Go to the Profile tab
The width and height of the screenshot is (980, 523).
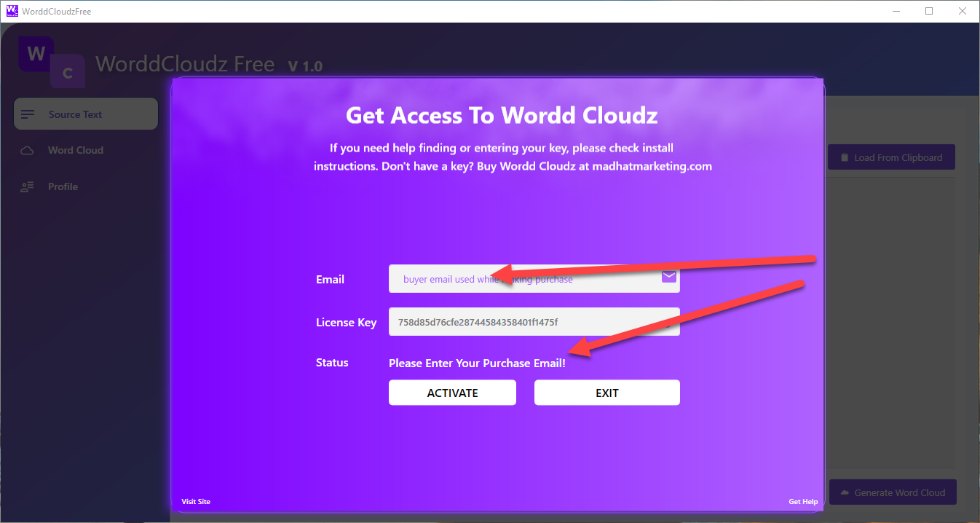(63, 187)
